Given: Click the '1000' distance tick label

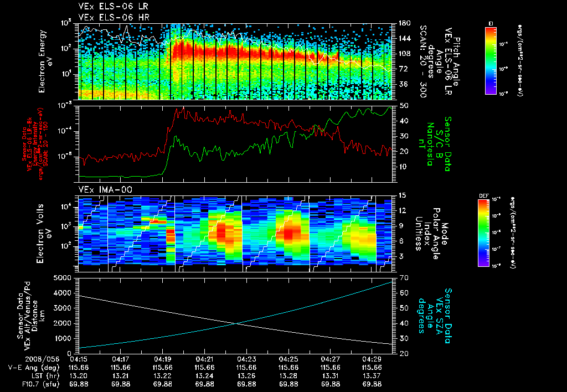Looking at the screenshot, I should 63,338.
